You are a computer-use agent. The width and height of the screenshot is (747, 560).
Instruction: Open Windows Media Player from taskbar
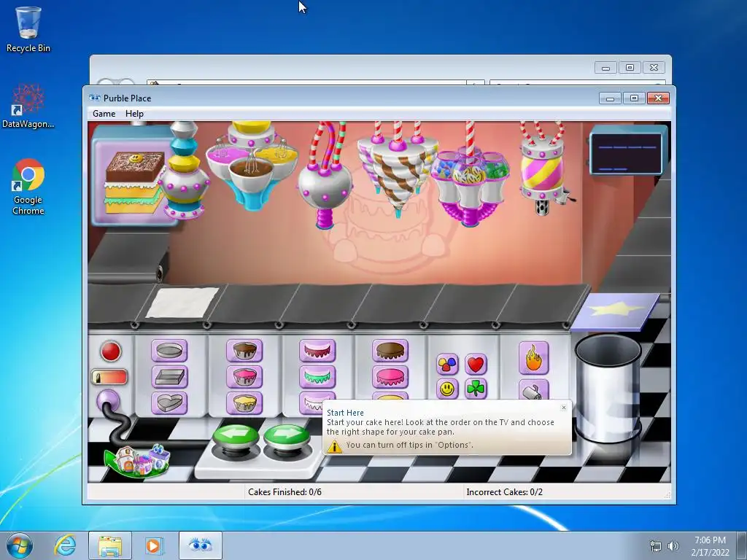point(154,545)
